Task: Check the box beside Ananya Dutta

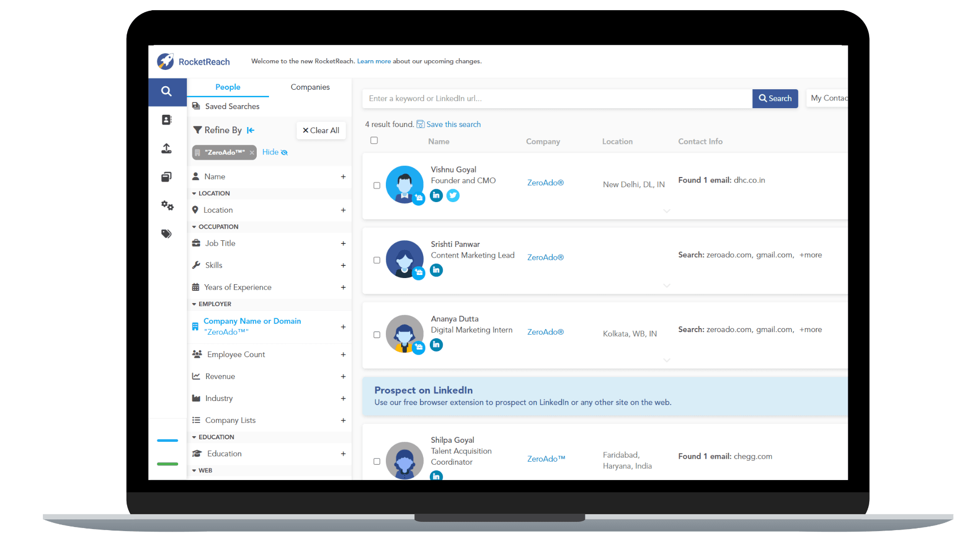Action: (x=377, y=335)
